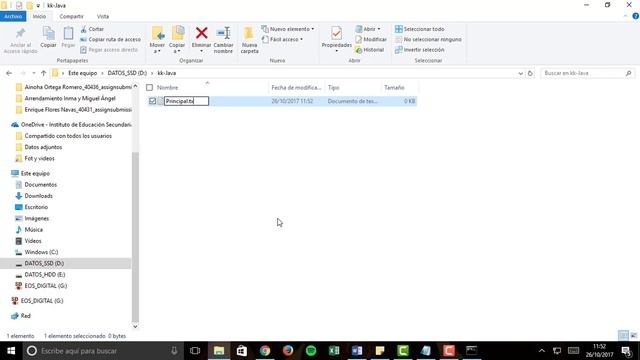This screenshot has width=640, height=360.
Task: Switch to large icons view
Action: pyautogui.click(x=633, y=336)
